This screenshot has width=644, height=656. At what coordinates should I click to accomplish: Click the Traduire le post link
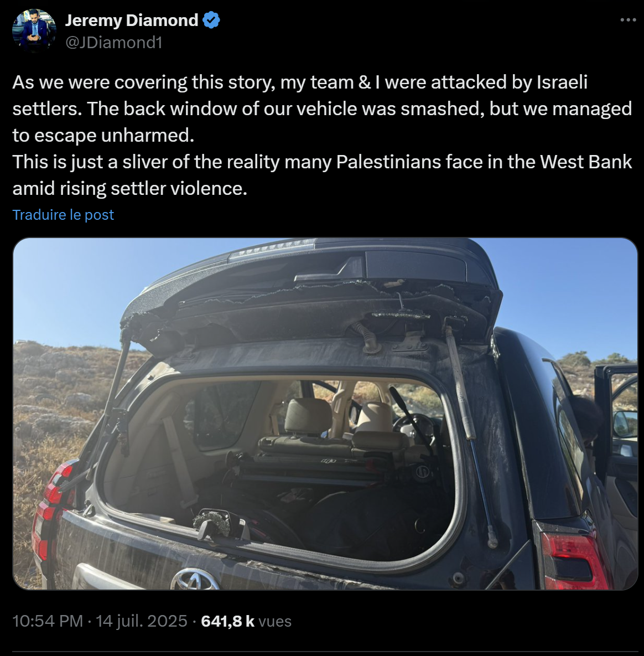coord(63,215)
